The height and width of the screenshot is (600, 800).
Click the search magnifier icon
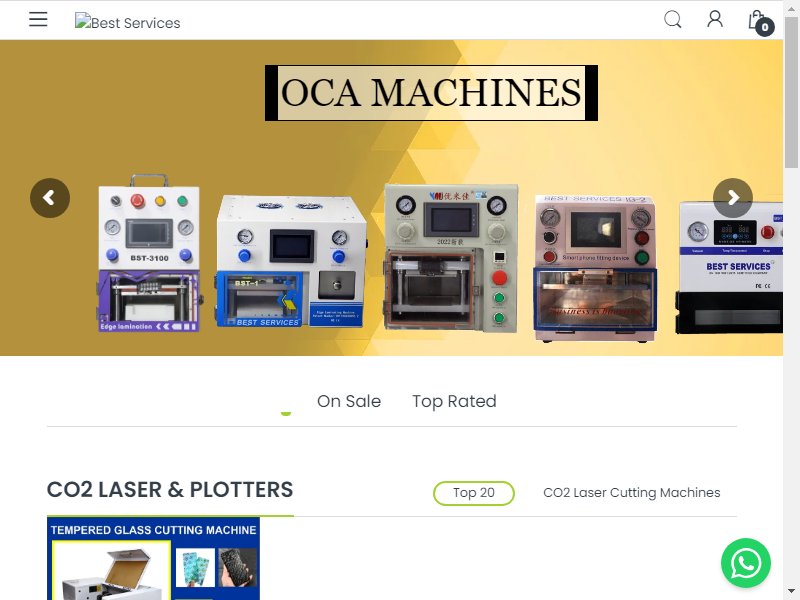pos(672,19)
